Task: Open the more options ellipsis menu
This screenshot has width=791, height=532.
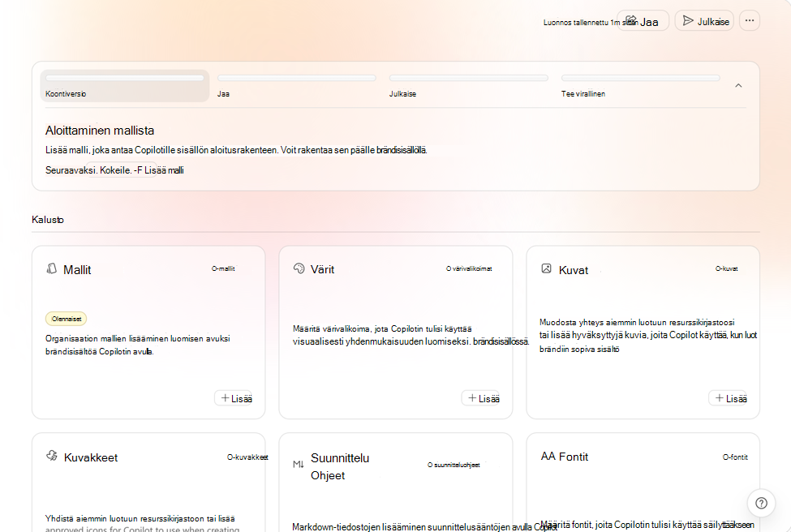Action: (750, 20)
